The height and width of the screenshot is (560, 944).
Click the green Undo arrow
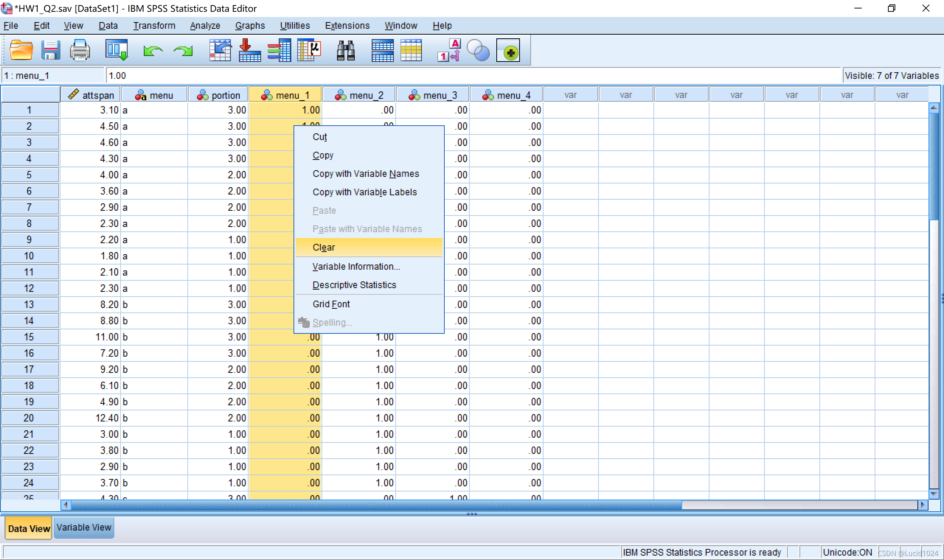[153, 50]
